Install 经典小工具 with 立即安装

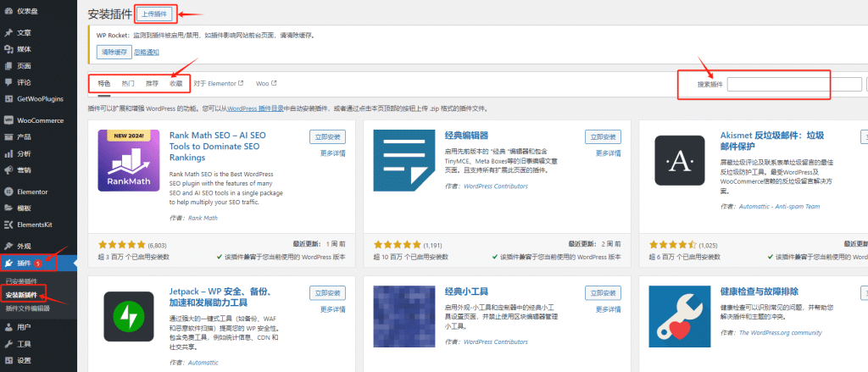(603, 293)
